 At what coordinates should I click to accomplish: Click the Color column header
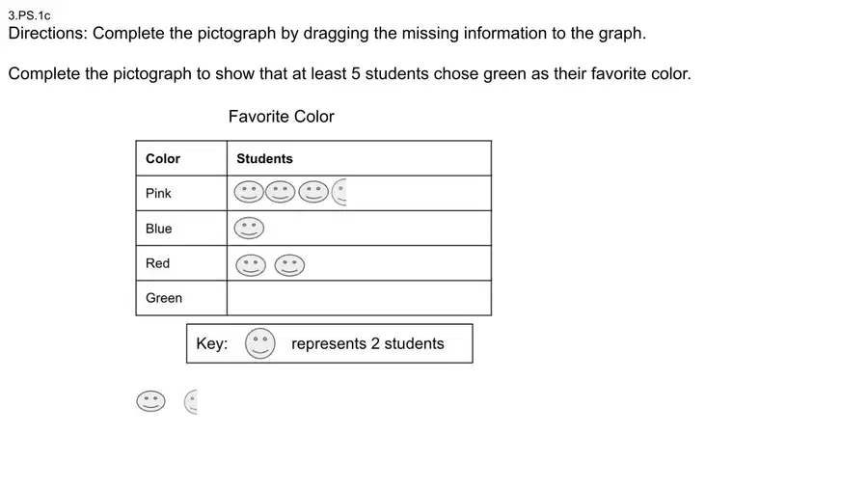pyautogui.click(x=163, y=159)
